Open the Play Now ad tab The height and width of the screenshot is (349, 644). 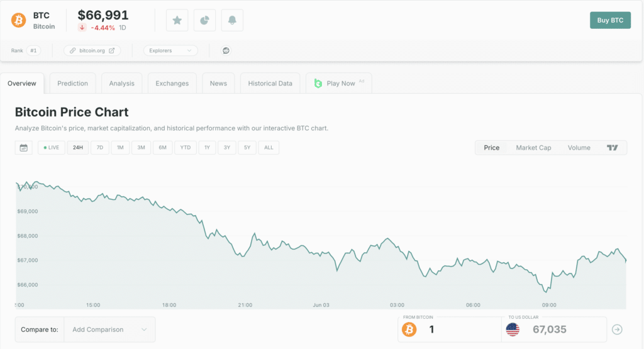[x=339, y=84]
